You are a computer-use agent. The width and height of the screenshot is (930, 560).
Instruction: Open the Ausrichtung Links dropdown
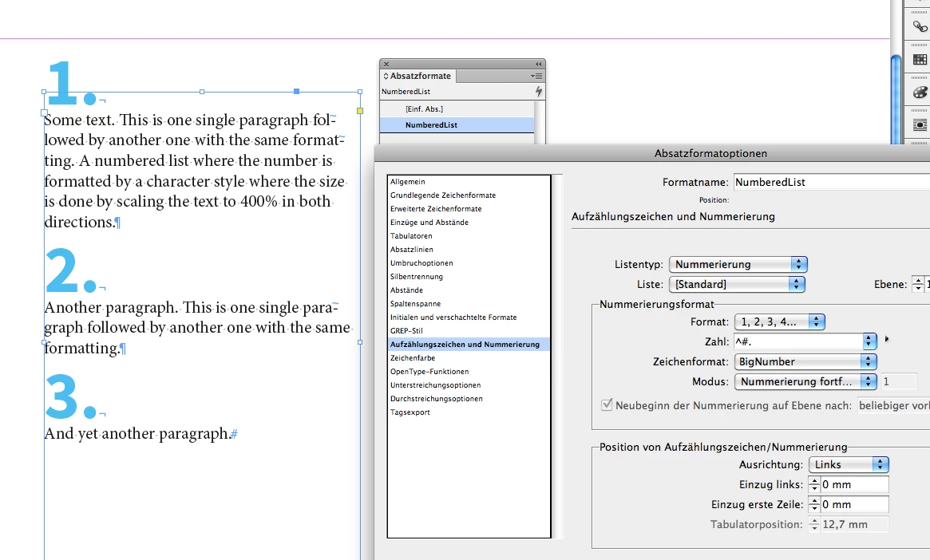coord(848,464)
